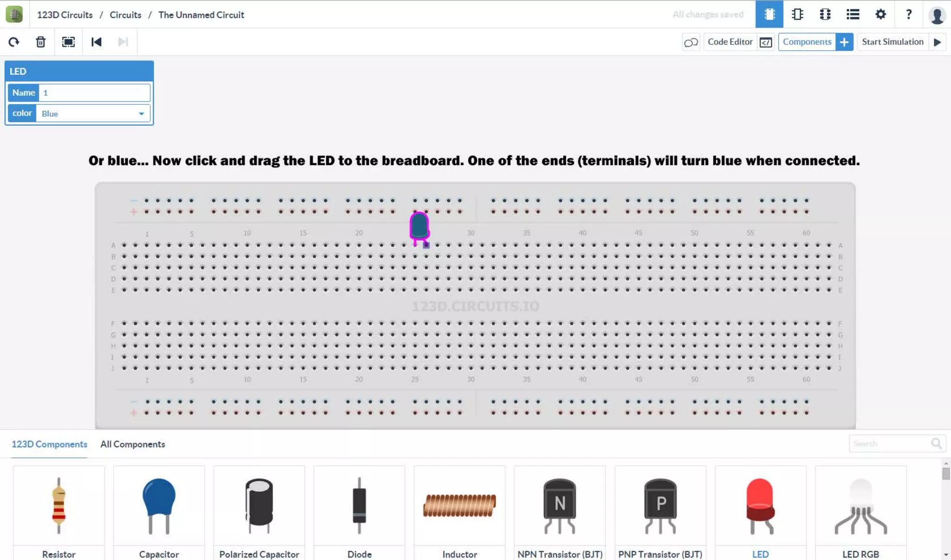Image resolution: width=951 pixels, height=560 pixels.
Task: Open the LED color dropdown
Action: (93, 114)
